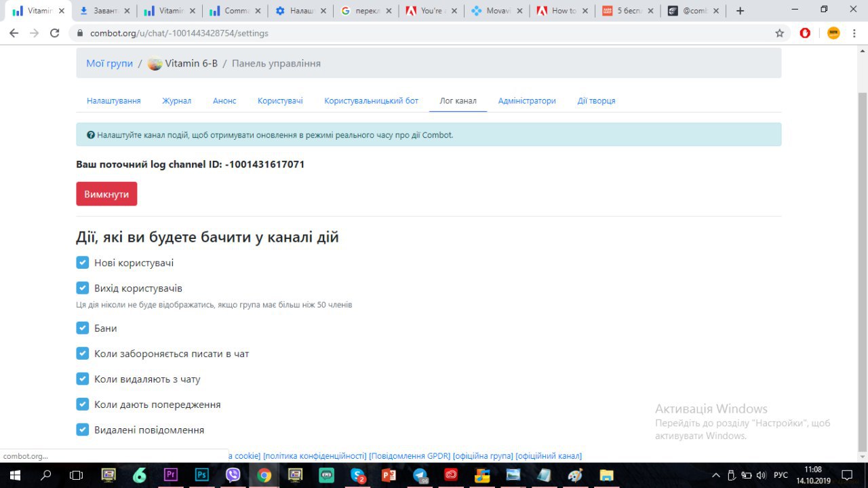Viewport: 868px width, 488px height.
Task: Open the Opera extension icon in toolbar
Action: pos(805,33)
